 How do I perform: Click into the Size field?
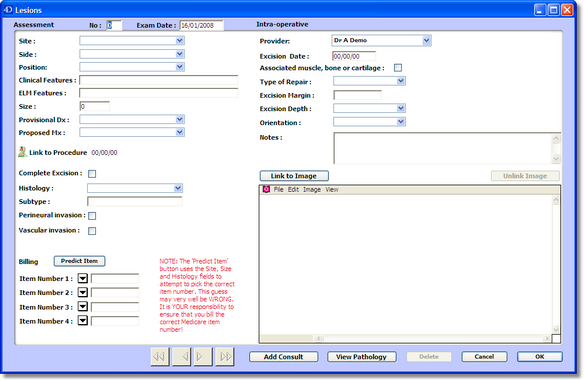tap(95, 107)
